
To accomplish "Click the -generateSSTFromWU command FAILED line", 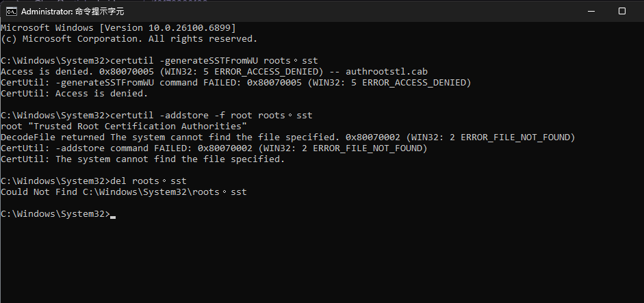I will tap(235, 83).
